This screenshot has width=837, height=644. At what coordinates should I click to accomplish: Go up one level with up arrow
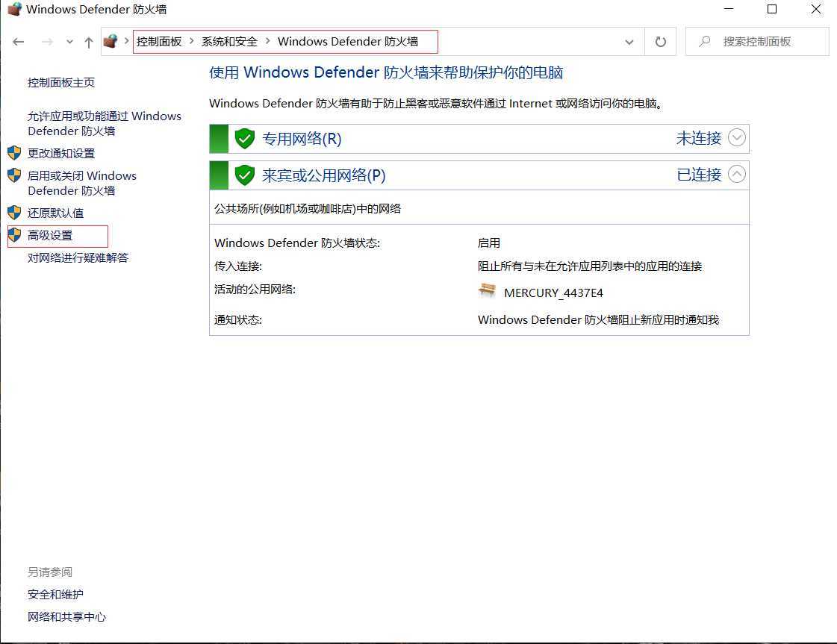coord(89,42)
